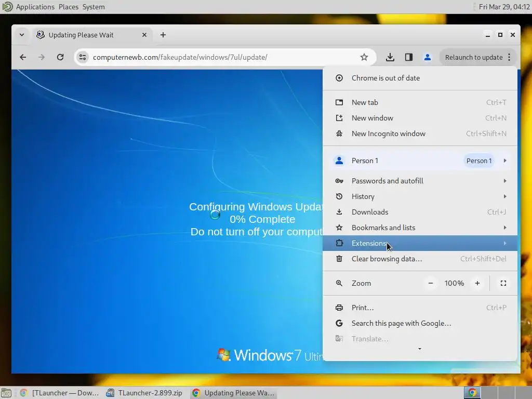Show more menu items with bottom arrow
This screenshot has width=532, height=399.
pyautogui.click(x=420, y=349)
